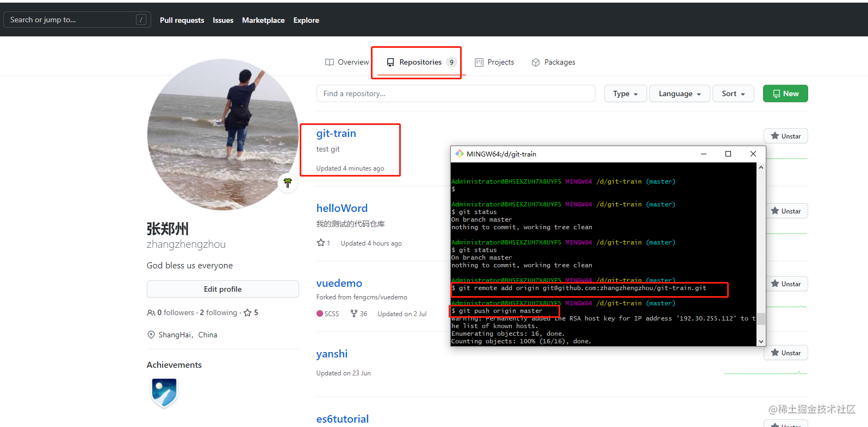Click the ShangHai, China location text

tap(188, 335)
